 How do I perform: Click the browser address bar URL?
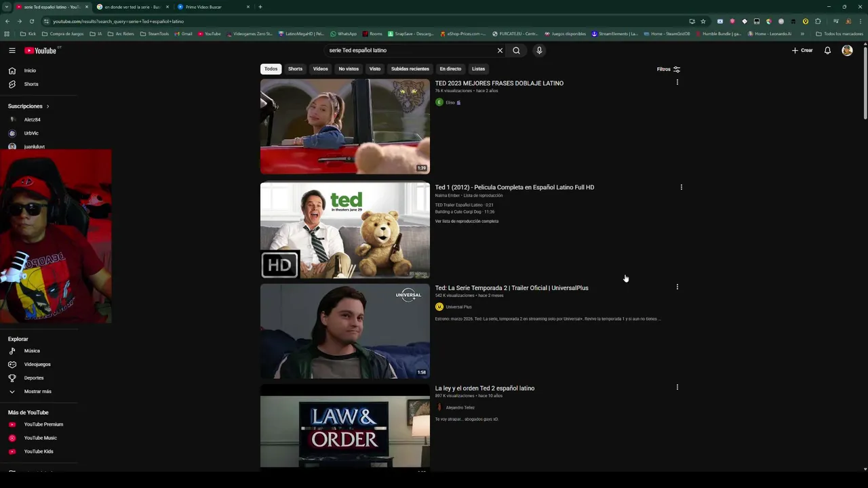click(118, 21)
